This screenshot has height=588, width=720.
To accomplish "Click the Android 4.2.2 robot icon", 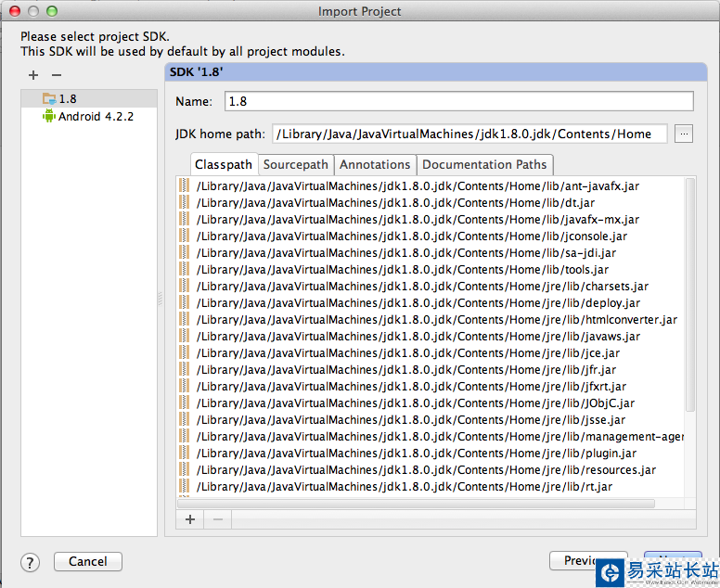I will click(49, 117).
